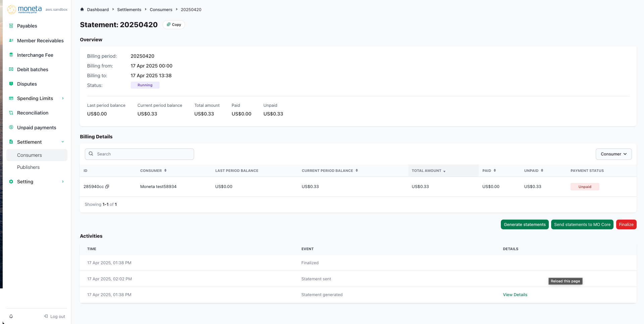
Task: Select Consumers under Settlement
Action: coord(37,155)
